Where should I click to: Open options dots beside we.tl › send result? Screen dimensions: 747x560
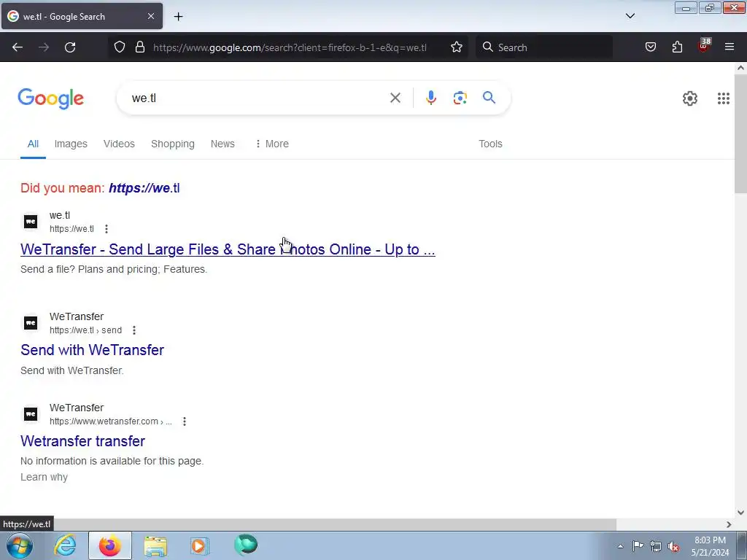134,330
